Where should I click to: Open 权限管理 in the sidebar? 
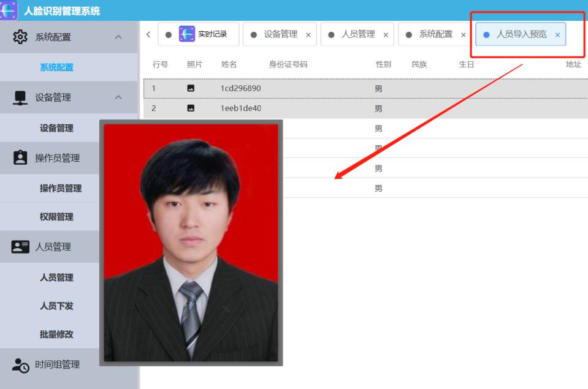click(56, 217)
